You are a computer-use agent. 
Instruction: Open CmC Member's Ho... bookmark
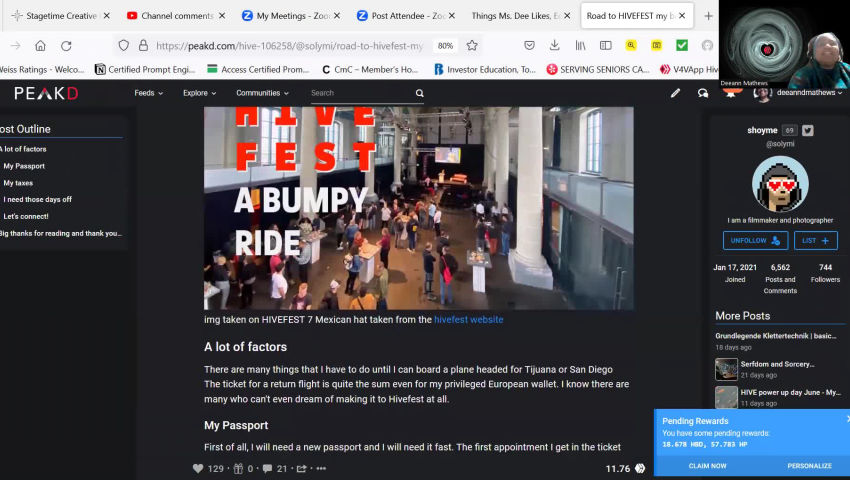coord(370,69)
